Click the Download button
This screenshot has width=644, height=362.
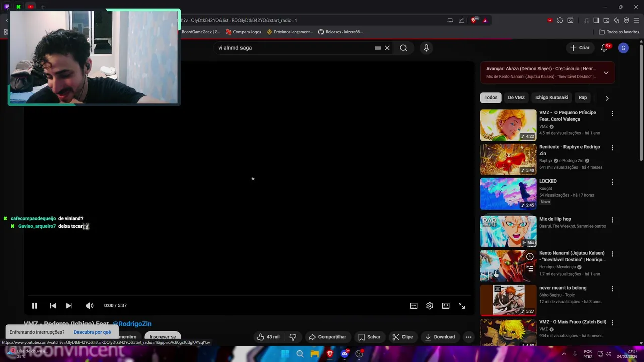point(440,337)
